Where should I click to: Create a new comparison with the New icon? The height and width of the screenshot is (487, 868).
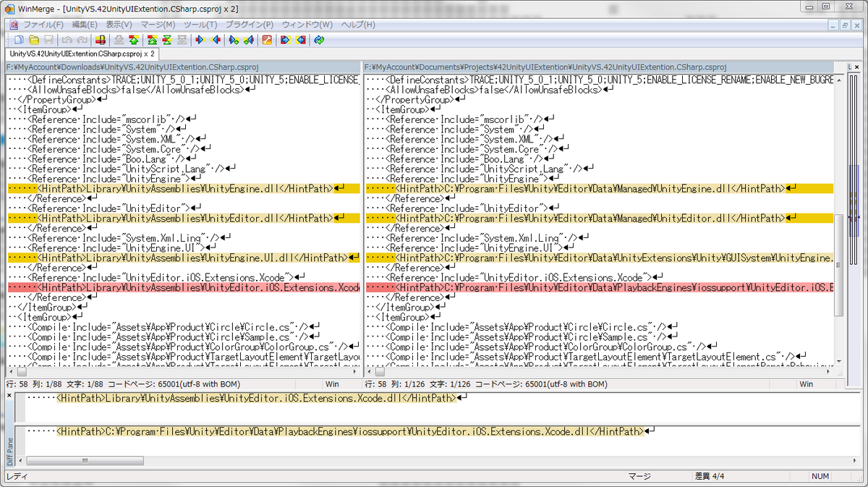point(20,40)
